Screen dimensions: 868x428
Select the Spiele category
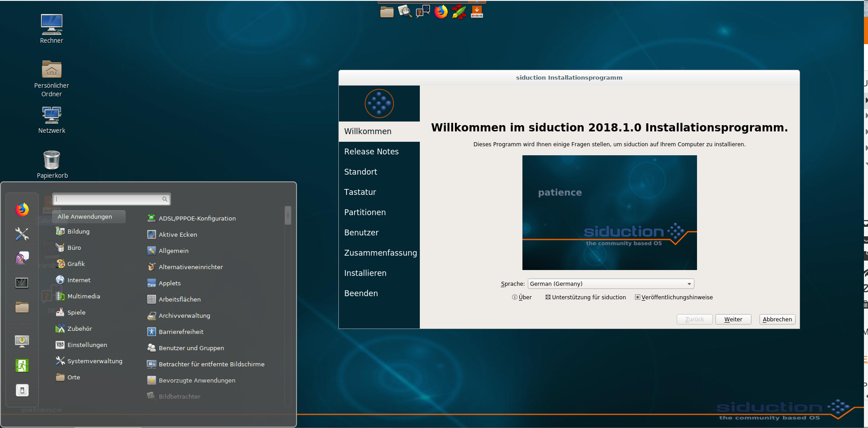(71, 312)
